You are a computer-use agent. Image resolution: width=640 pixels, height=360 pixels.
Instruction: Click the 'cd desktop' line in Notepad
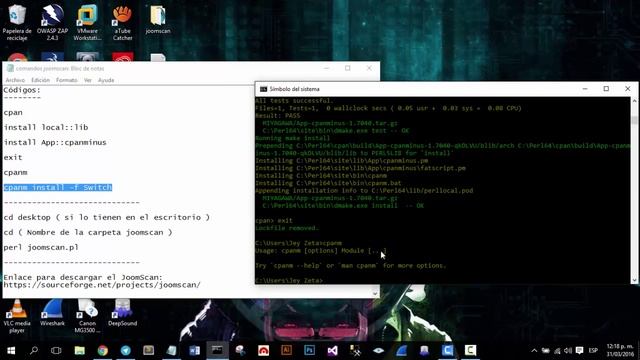click(107, 217)
